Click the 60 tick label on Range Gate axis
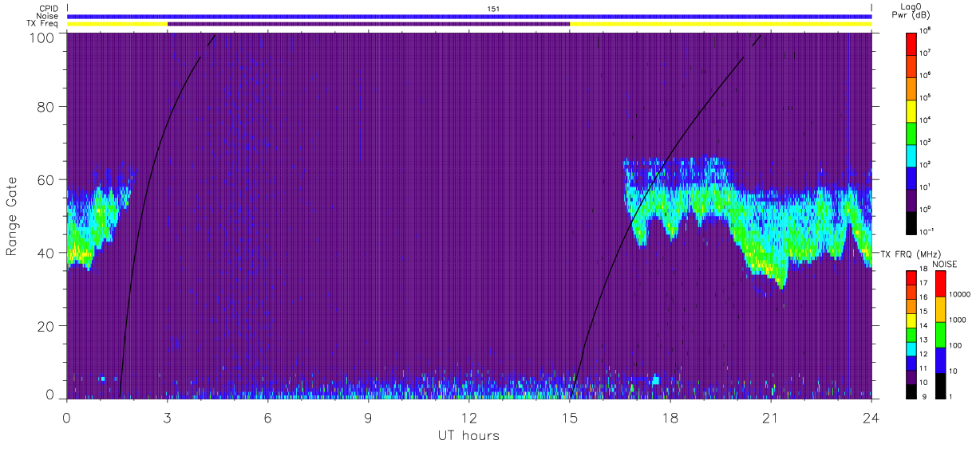Image resolution: width=980 pixels, height=452 pixels. (48, 179)
